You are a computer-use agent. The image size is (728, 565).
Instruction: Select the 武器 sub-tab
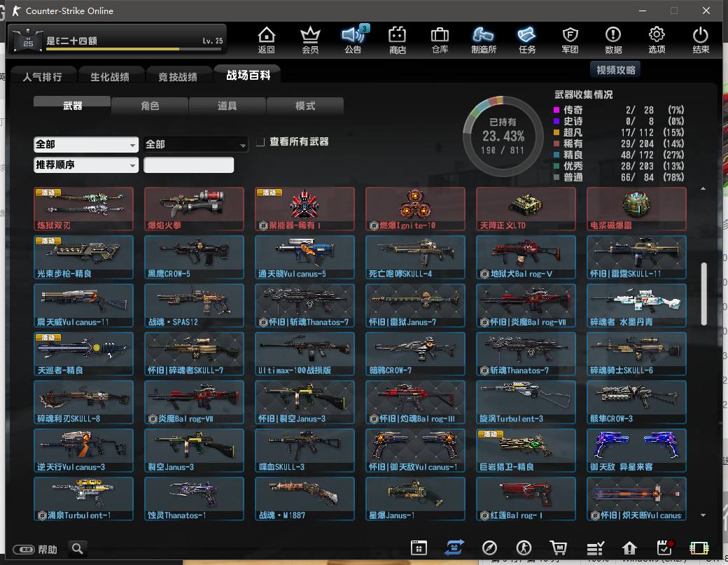coord(72,106)
